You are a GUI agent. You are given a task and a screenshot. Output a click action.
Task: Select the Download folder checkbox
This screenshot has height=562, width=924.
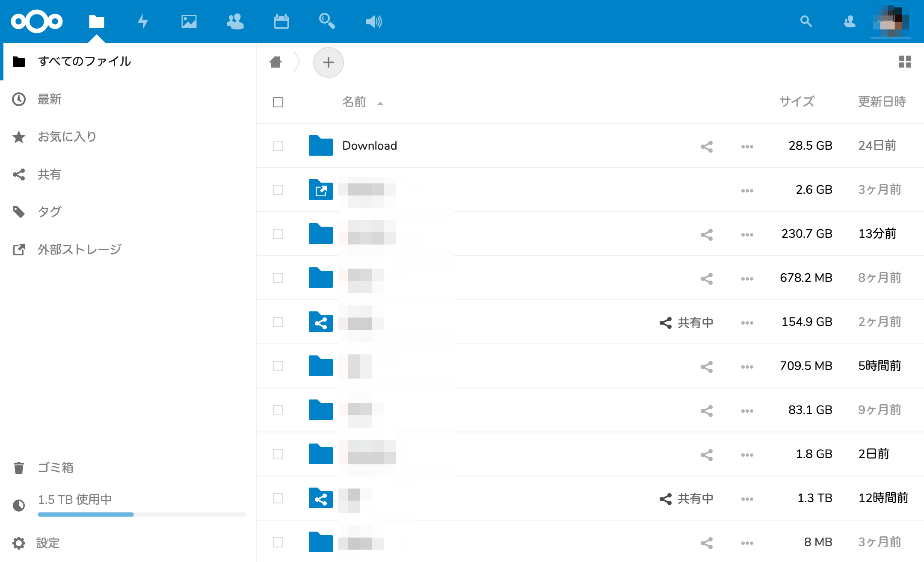pyautogui.click(x=278, y=146)
